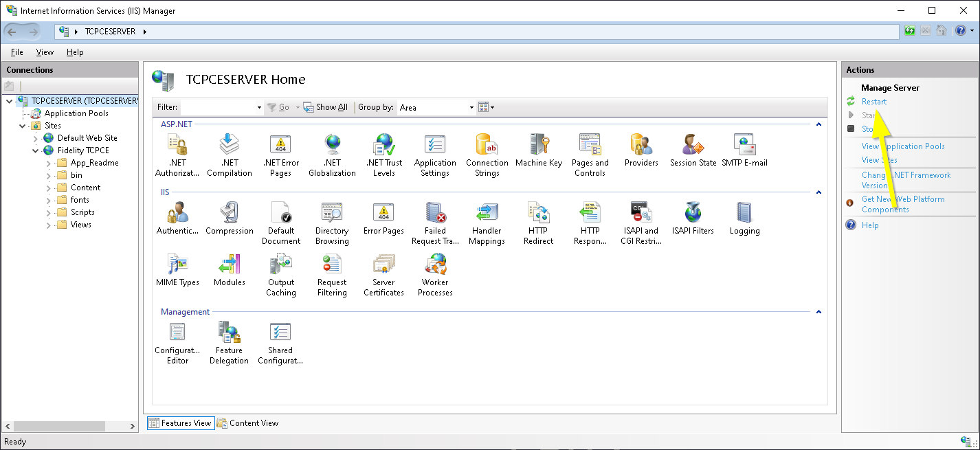Open Logging feature
Viewport: 980px width, 450px height.
click(x=744, y=218)
